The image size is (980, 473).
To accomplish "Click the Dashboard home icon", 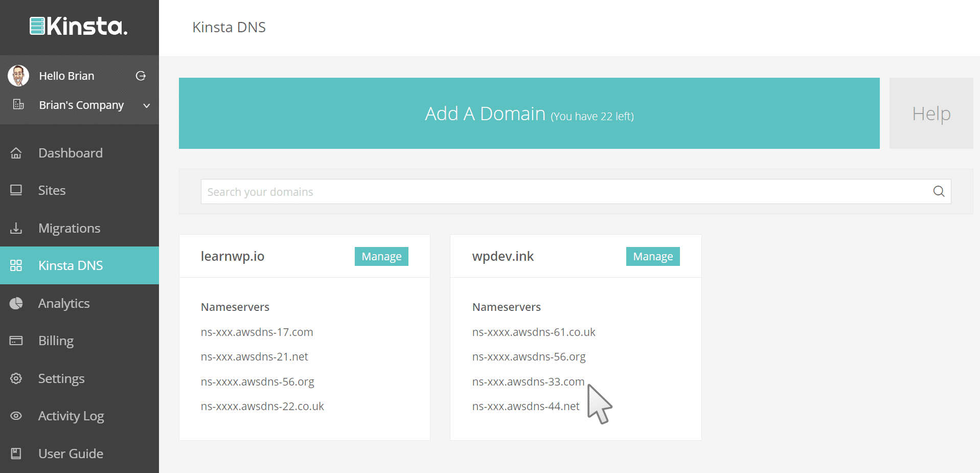I will pyautogui.click(x=16, y=153).
